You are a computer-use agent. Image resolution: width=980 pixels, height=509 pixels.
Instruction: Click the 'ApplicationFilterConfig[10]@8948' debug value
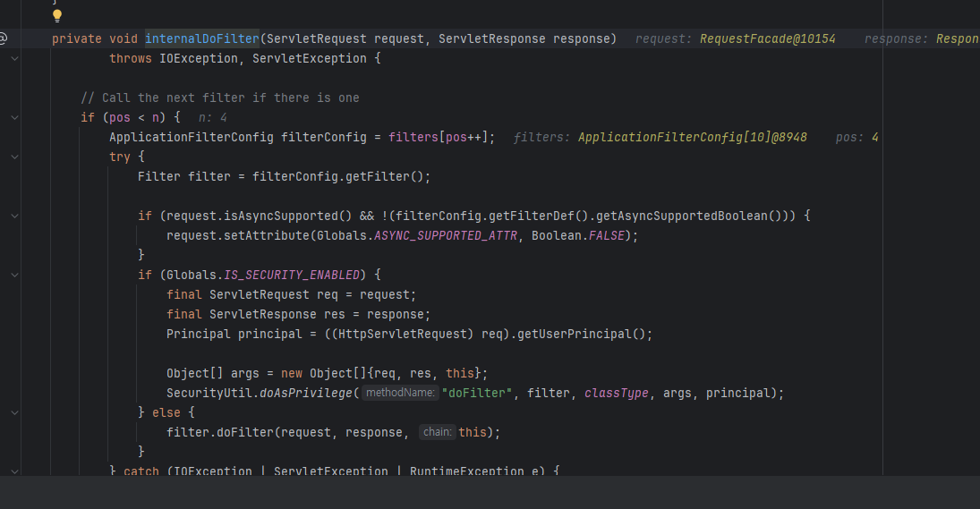(693, 138)
